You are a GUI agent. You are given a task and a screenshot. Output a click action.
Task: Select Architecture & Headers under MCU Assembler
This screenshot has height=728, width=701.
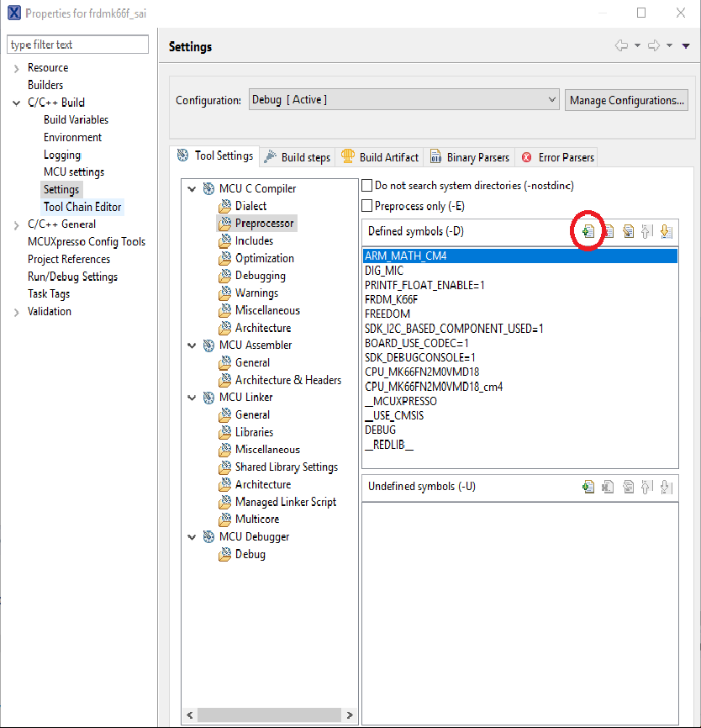click(287, 380)
